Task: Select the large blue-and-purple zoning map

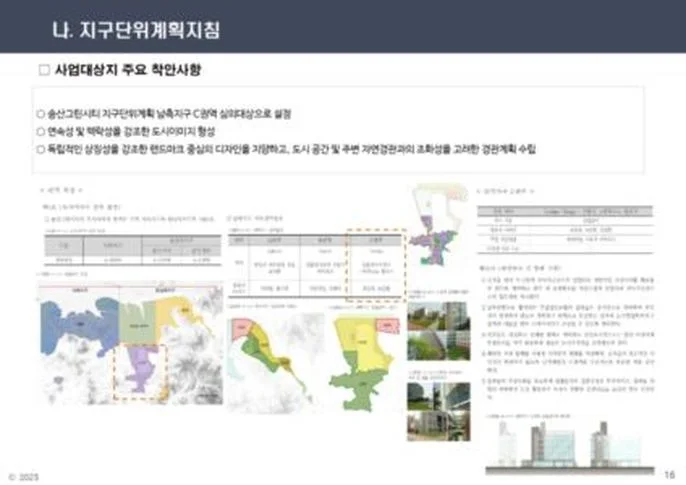Action: click(131, 344)
